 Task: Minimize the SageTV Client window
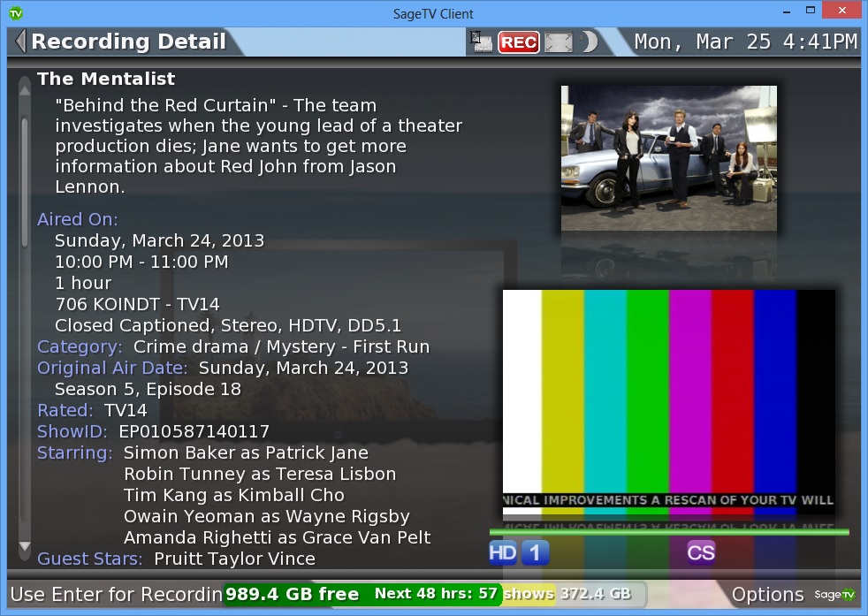[786, 11]
